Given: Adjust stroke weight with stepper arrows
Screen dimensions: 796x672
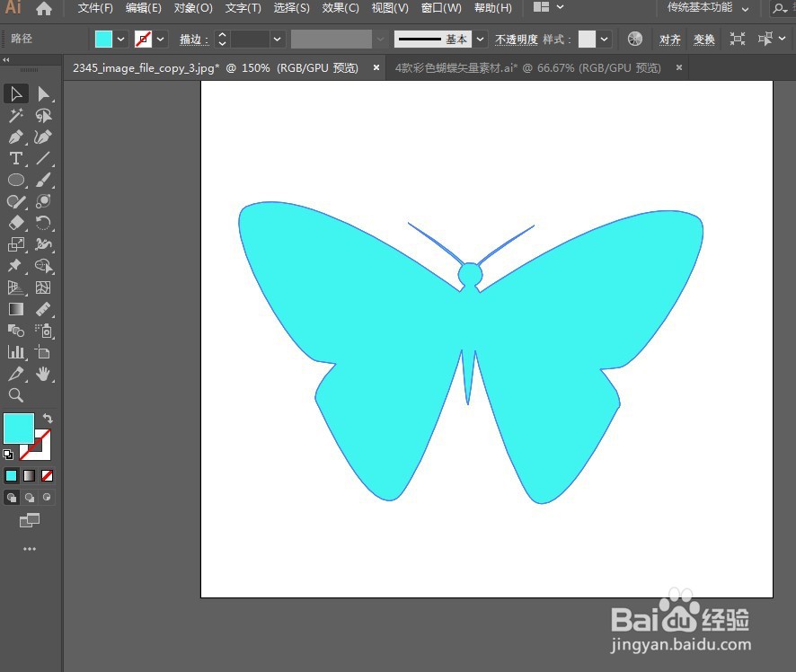Looking at the screenshot, I should pyautogui.click(x=222, y=40).
